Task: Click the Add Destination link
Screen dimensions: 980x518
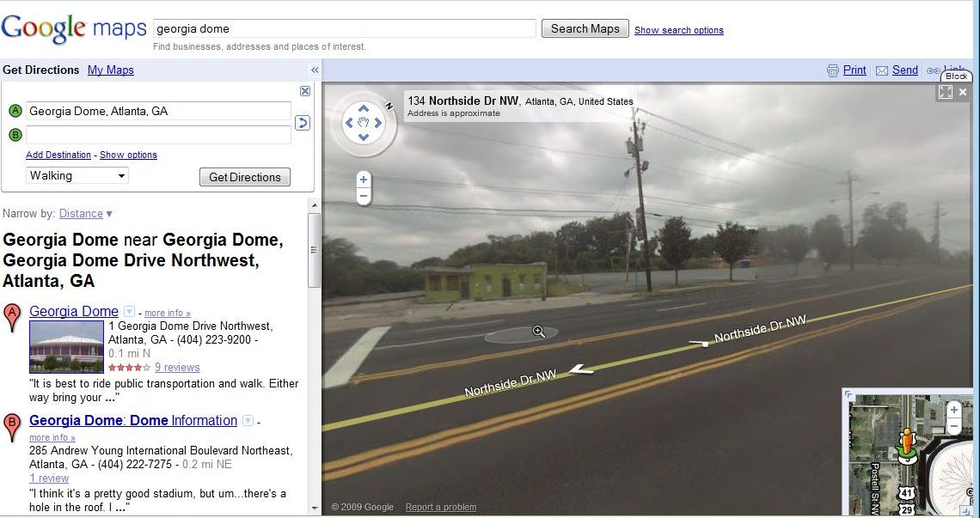Action: 58,155
